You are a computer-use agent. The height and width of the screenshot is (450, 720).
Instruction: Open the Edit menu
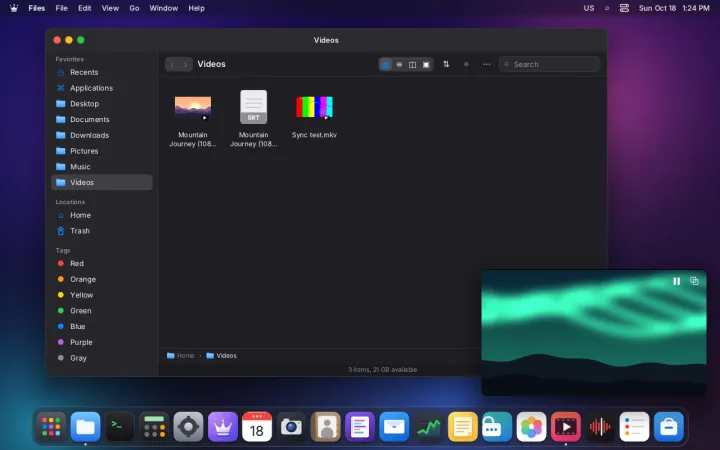(84, 8)
